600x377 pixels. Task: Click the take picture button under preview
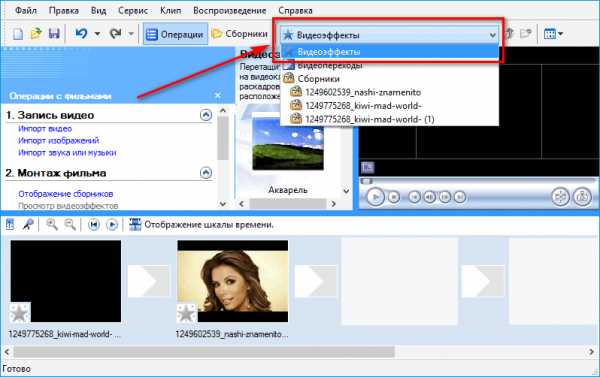pyautogui.click(x=582, y=197)
